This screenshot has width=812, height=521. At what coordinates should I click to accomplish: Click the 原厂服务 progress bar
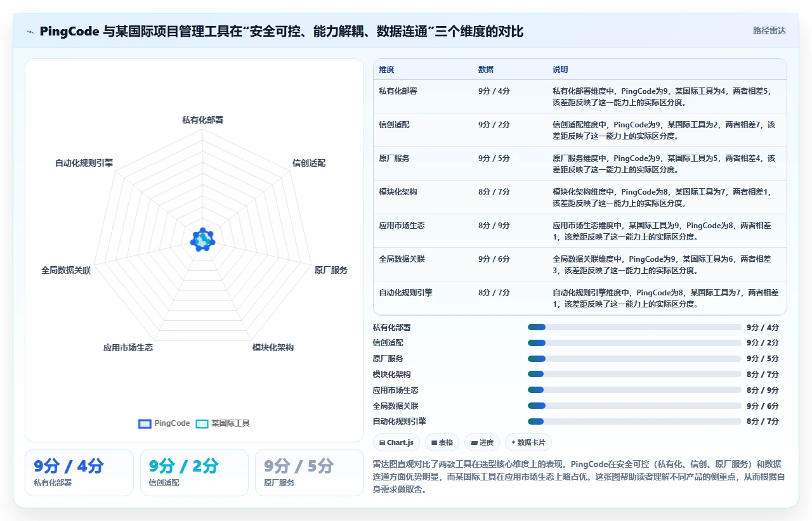tap(634, 359)
